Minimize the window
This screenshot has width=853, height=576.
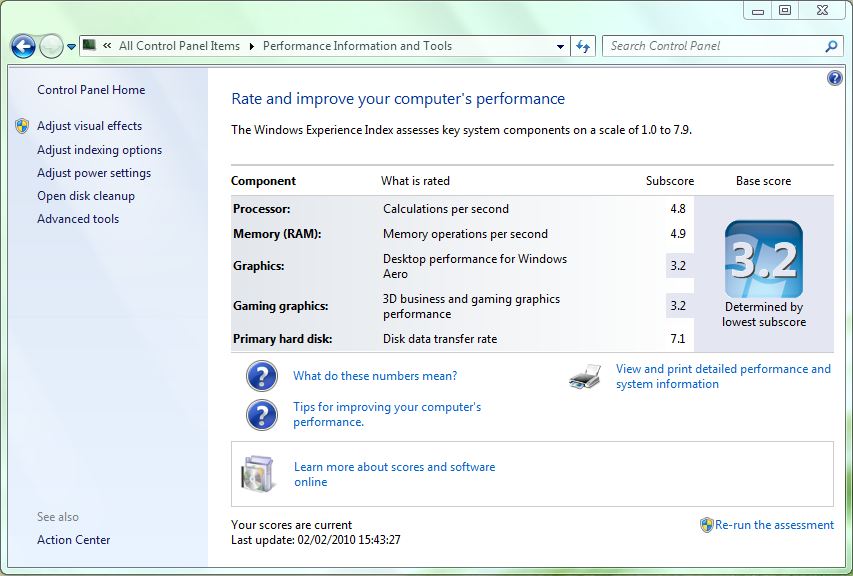click(758, 10)
